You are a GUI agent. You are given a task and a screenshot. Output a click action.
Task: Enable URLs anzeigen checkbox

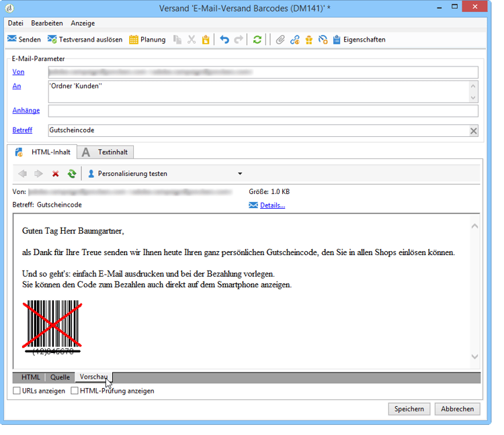(16, 391)
